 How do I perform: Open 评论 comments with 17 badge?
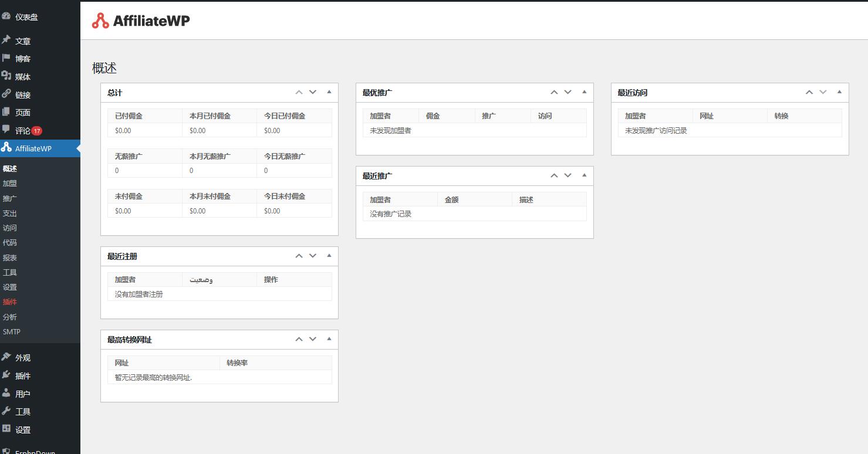(23, 131)
